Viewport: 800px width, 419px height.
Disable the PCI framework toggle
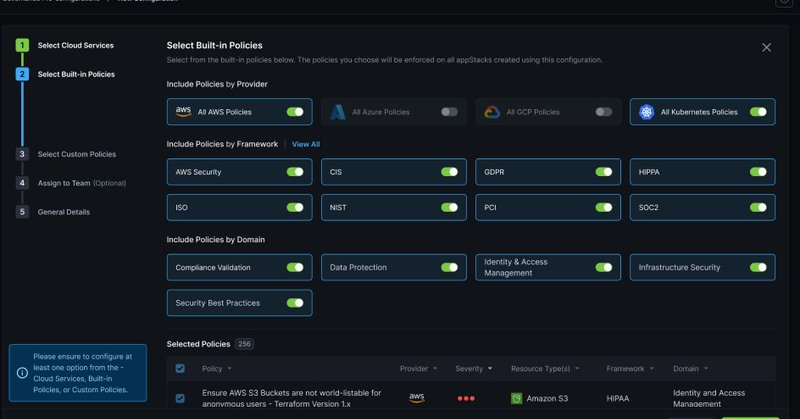point(604,207)
